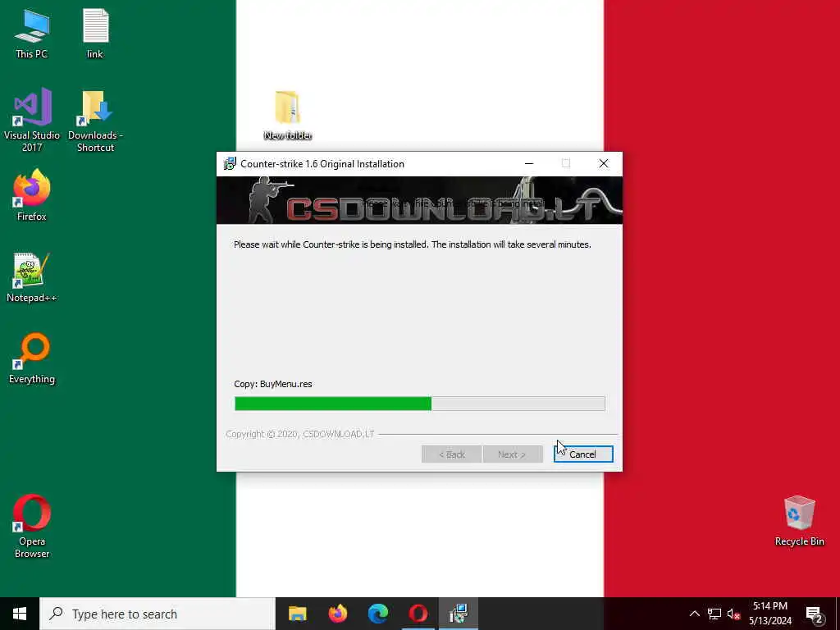Image resolution: width=840 pixels, height=630 pixels.
Task: Click the CSDOWNLOAD.LT banner image
Action: (419, 200)
